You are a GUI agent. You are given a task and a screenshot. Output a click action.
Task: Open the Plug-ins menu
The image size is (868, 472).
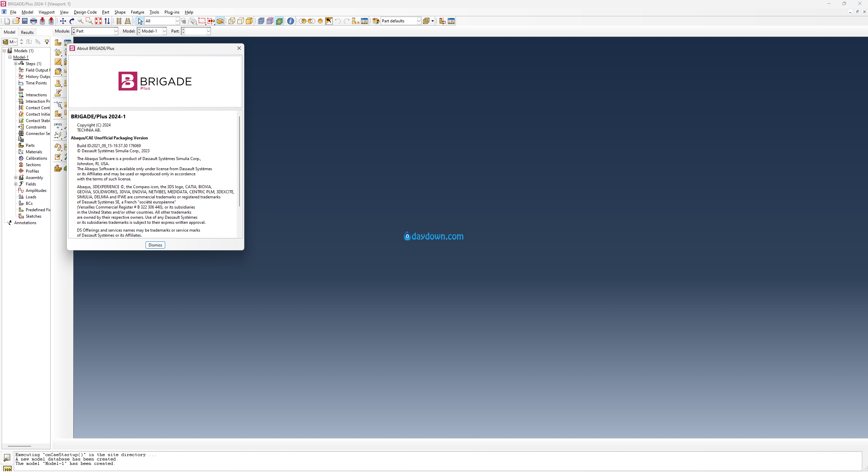pos(172,12)
